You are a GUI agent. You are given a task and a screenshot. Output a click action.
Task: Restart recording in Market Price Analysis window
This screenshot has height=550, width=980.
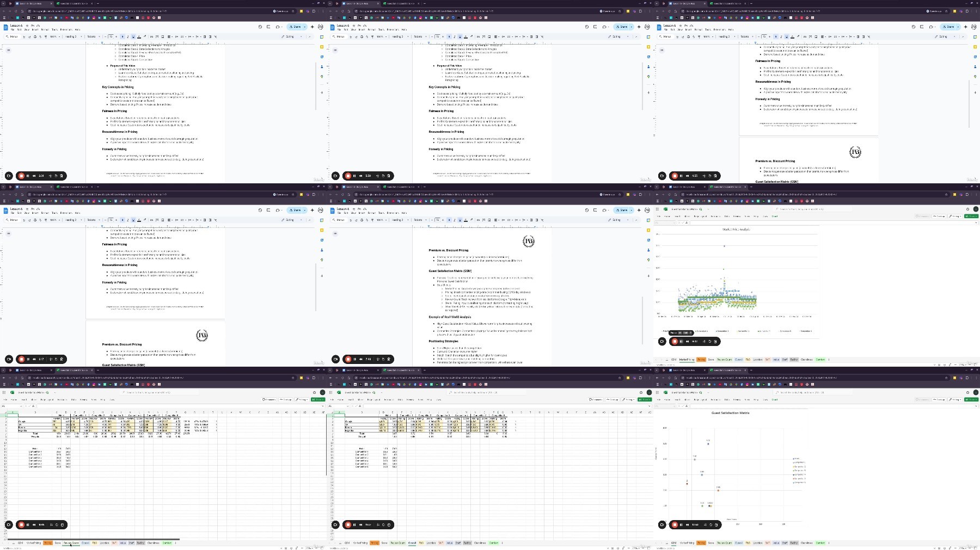click(710, 341)
